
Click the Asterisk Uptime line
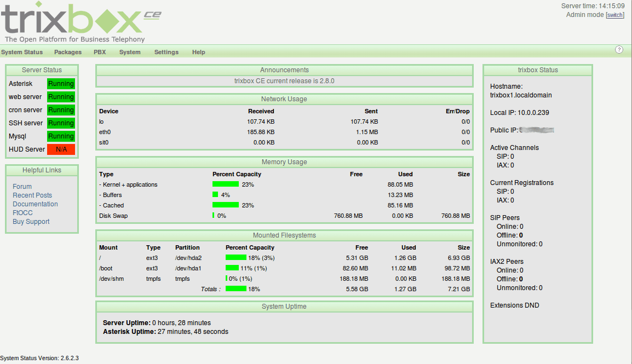(x=165, y=332)
